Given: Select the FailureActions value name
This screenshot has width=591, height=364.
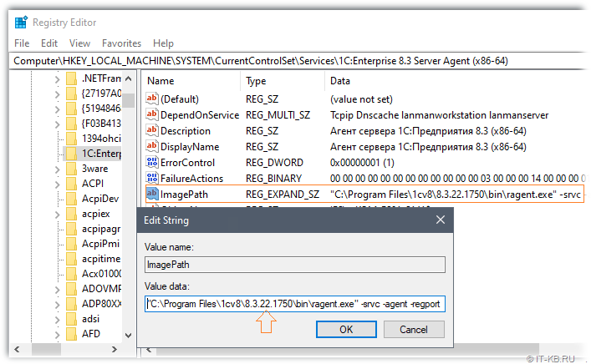Looking at the screenshot, I should (192, 179).
